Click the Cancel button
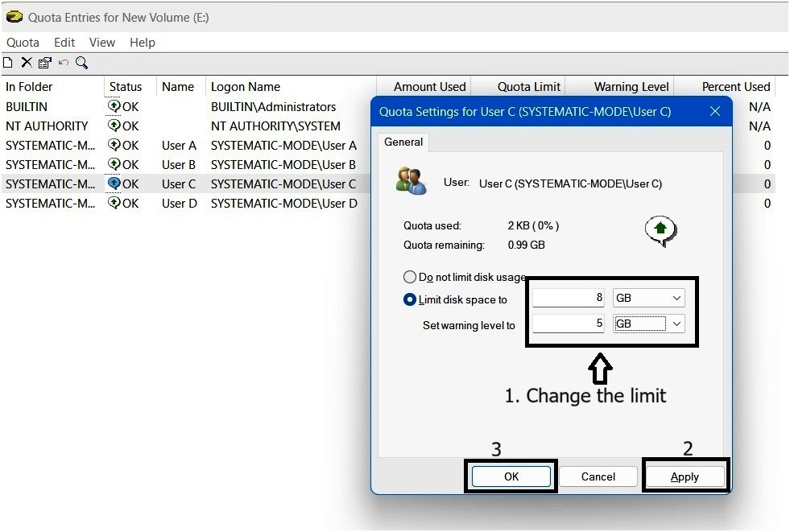 (598, 476)
